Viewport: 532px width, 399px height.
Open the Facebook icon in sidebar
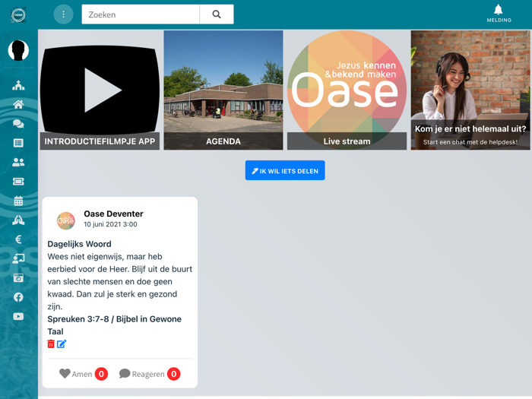18,298
